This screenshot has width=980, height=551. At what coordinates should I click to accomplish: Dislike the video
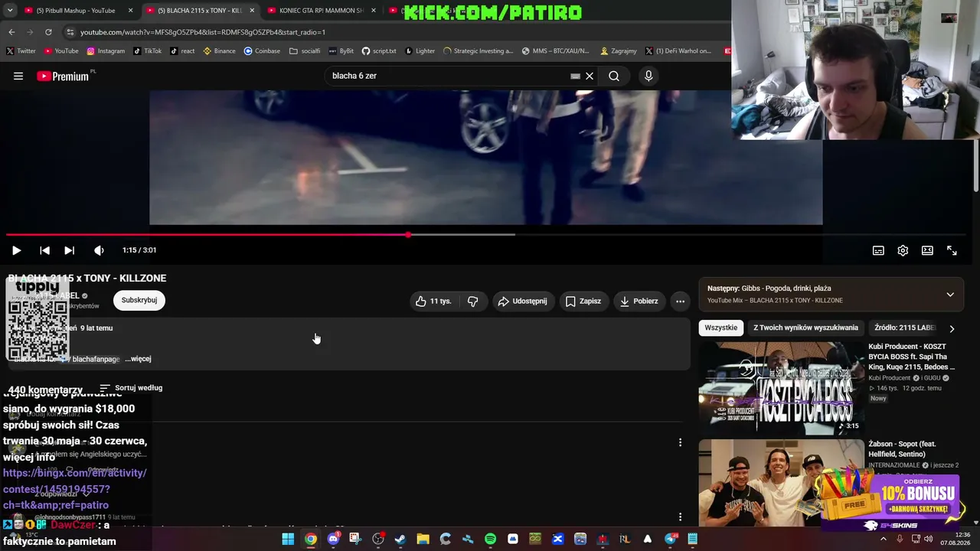(473, 302)
